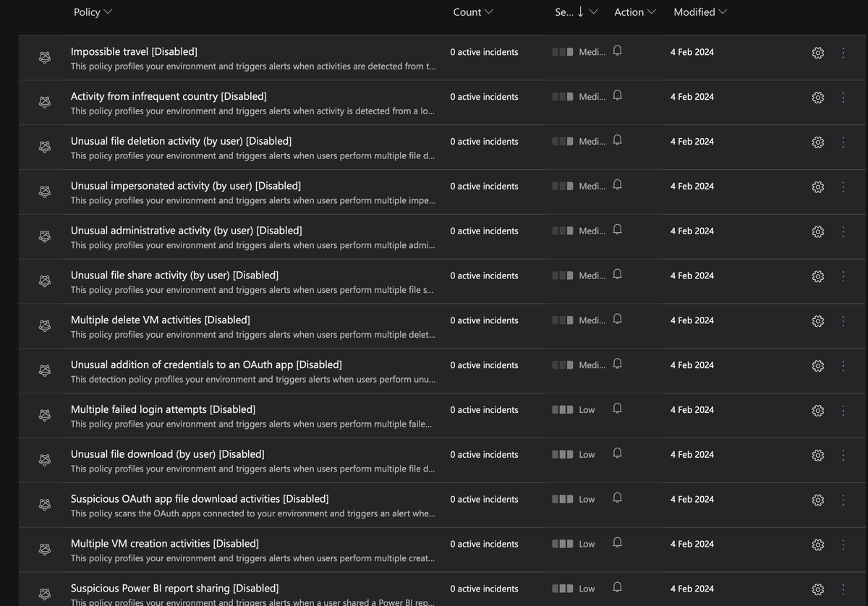The height and width of the screenshot is (606, 868).
Task: Open more options for Impossible travel row
Action: click(x=843, y=53)
